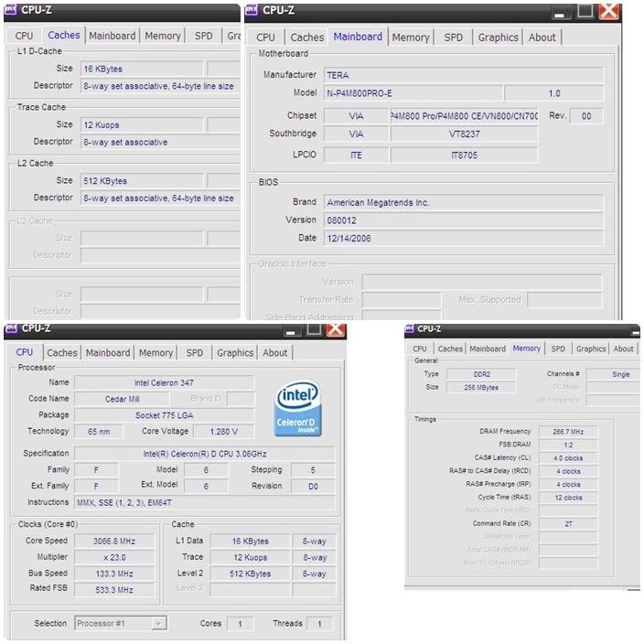The image size is (644, 644).
Task: Open About tab in Memory window
Action: tap(623, 349)
